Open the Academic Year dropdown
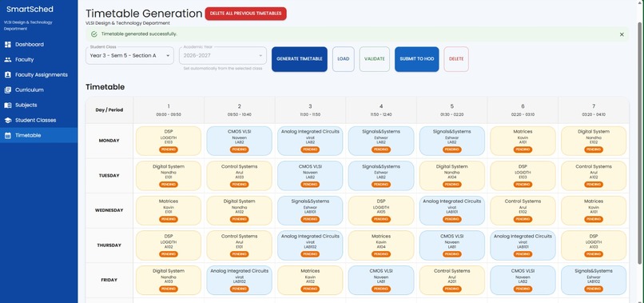Image resolution: width=644 pixels, height=303 pixels. 223,56
